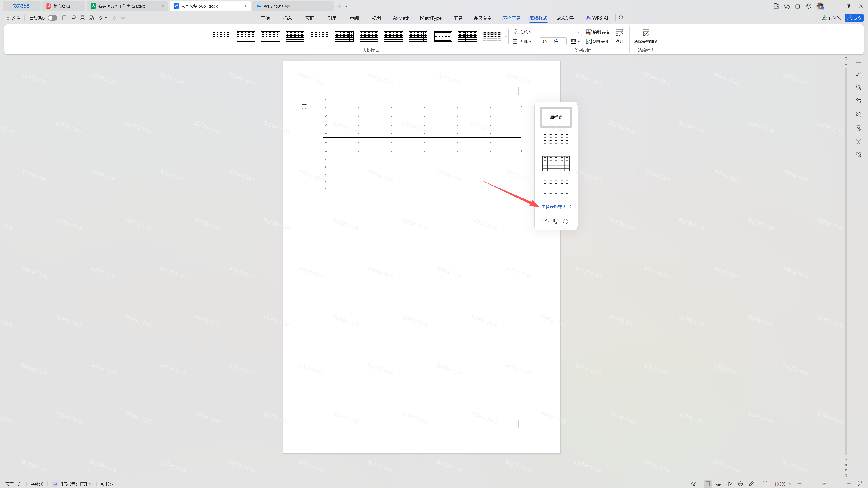Click the print icon in quick toolbar
The image size is (868, 488).
pyautogui.click(x=83, y=18)
